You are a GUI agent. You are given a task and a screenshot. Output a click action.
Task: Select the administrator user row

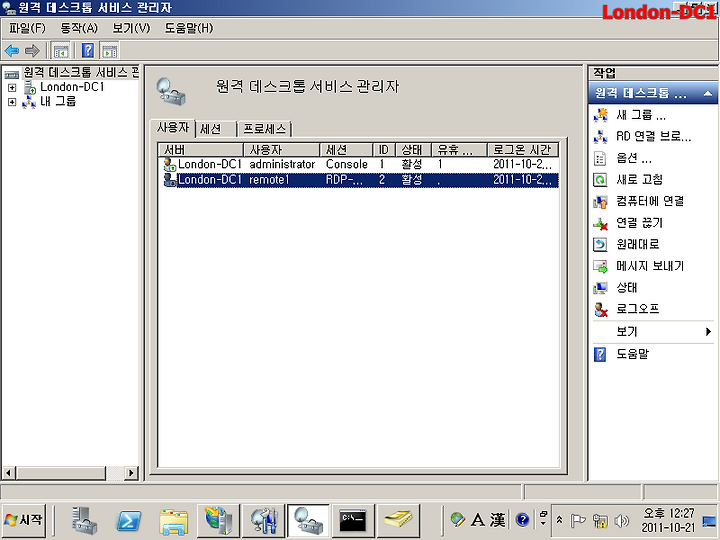359,164
